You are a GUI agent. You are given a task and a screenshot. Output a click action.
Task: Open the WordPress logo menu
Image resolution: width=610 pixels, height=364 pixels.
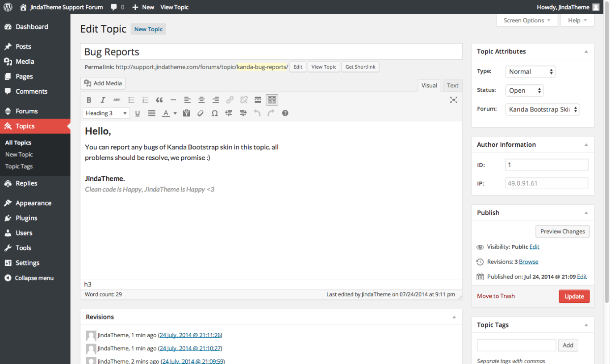coord(8,7)
